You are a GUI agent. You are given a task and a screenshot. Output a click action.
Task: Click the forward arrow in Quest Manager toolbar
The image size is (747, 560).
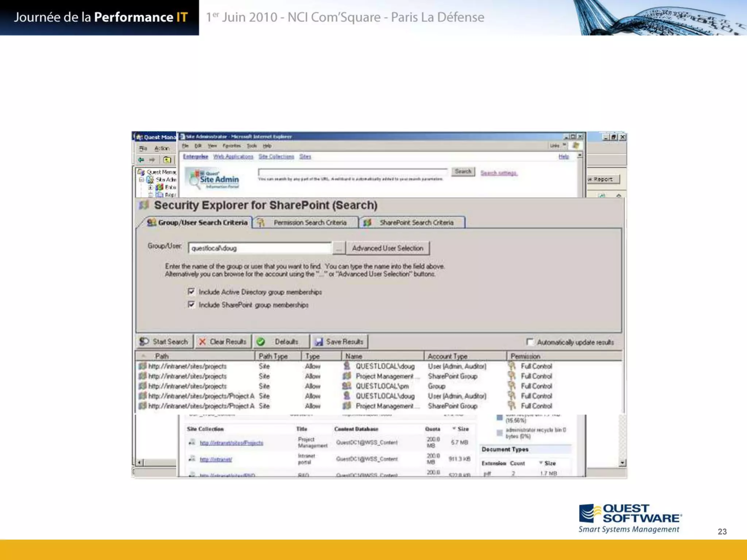point(152,160)
